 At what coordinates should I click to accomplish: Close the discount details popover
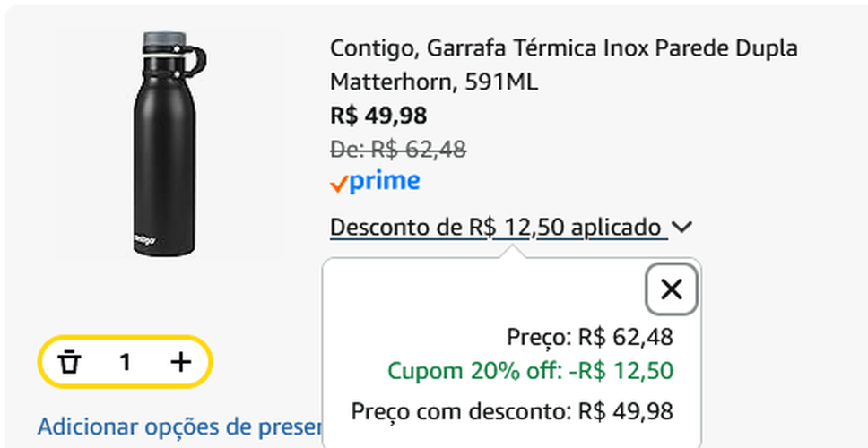click(671, 289)
